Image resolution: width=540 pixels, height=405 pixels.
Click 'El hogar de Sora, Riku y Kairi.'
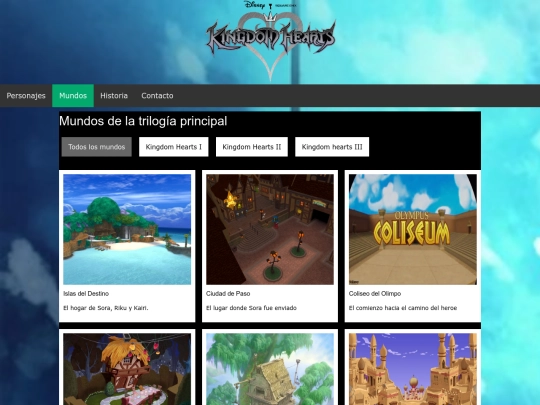(x=106, y=308)
